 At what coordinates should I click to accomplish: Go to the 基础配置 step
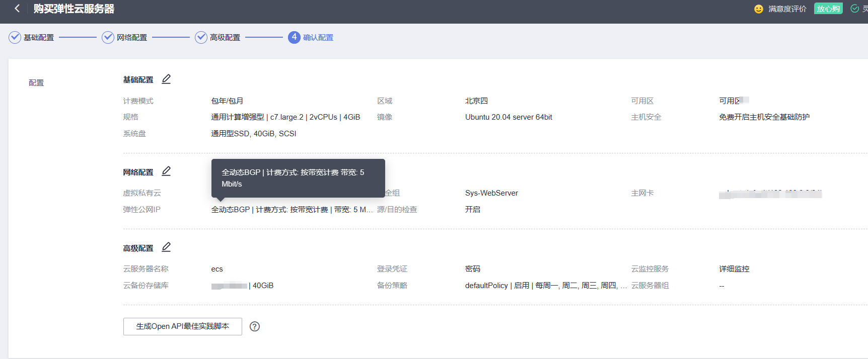39,38
